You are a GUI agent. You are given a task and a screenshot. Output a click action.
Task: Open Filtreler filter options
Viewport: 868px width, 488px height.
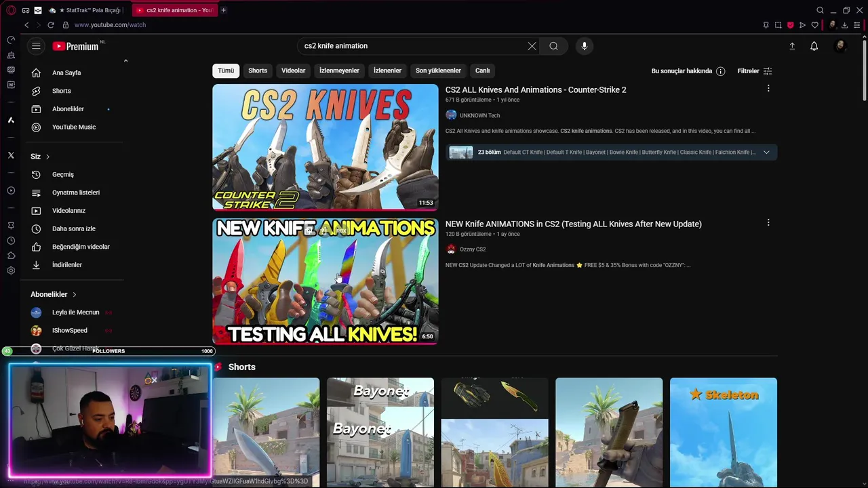pos(755,71)
